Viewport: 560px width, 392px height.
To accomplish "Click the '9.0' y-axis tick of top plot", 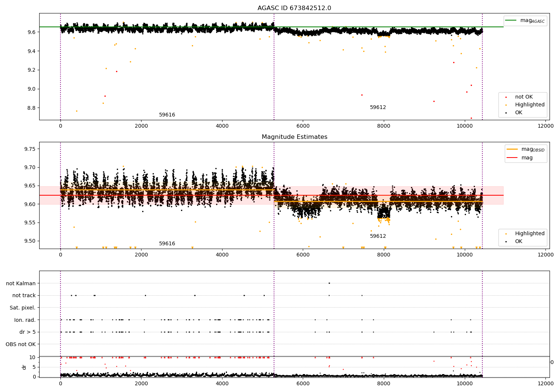I will point(32,89).
